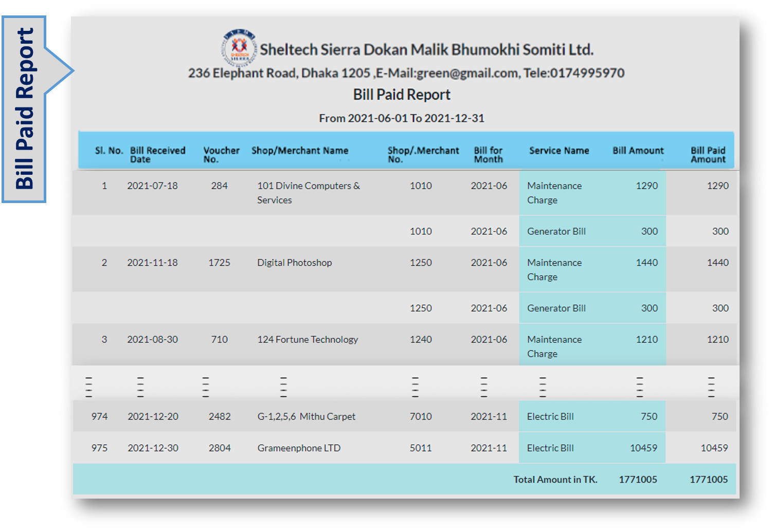
Task: Click received date '2021-12-20'
Action: coord(153,416)
